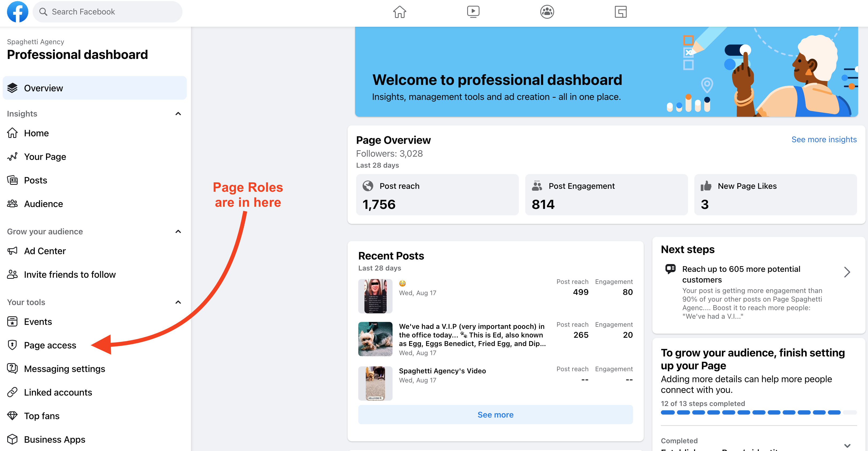868x451 pixels.
Task: Collapse the Your tools section
Action: pyautogui.click(x=178, y=302)
